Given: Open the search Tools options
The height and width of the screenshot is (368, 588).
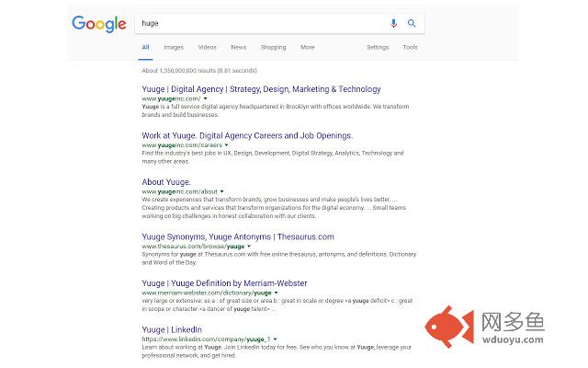Looking at the screenshot, I should 410,47.
